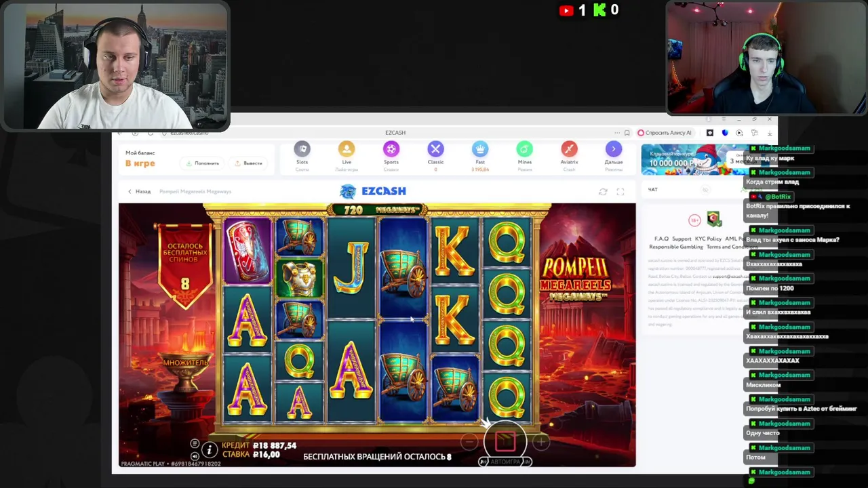This screenshot has width=868, height=488.
Task: Reload the game with refresh icon
Action: [603, 192]
